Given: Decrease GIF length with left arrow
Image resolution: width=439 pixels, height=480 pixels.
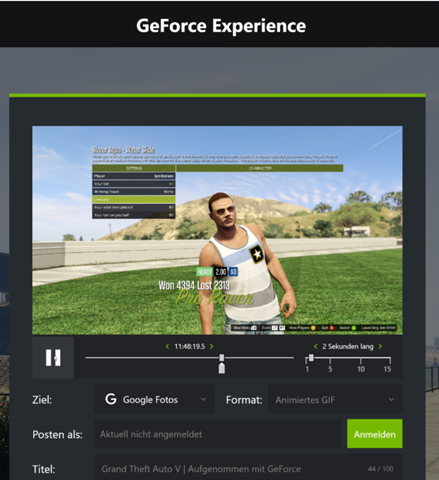Looking at the screenshot, I should (x=315, y=347).
